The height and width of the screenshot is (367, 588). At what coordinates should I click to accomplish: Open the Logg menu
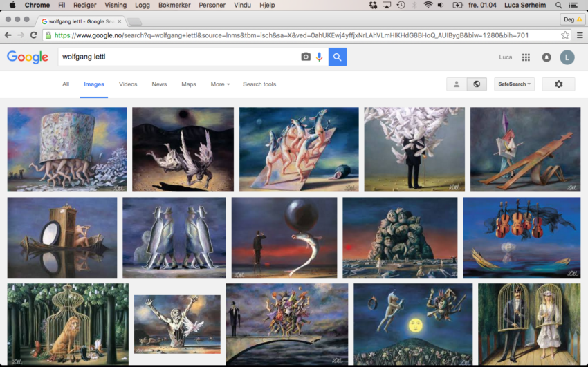[142, 5]
